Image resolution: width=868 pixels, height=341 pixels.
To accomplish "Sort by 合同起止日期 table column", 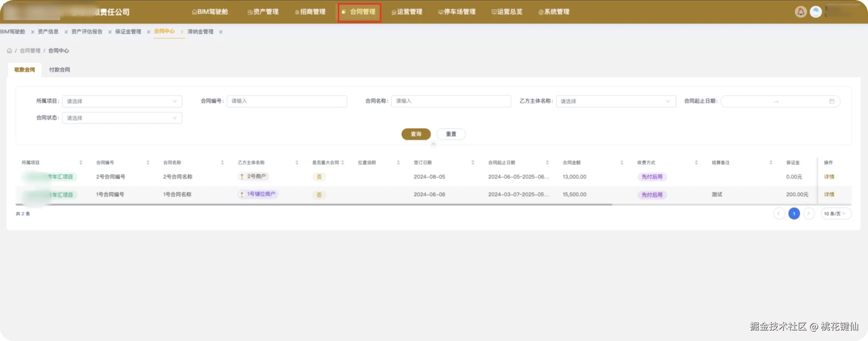I will [x=547, y=163].
